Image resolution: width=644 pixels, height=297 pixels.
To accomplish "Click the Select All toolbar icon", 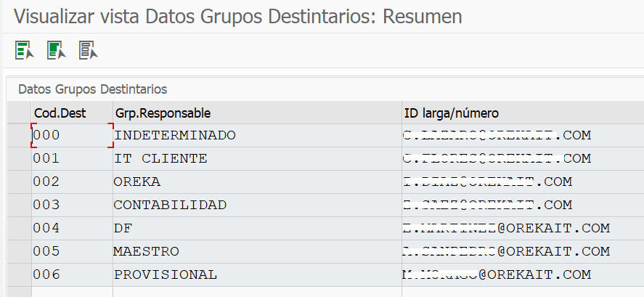I will 24,50.
